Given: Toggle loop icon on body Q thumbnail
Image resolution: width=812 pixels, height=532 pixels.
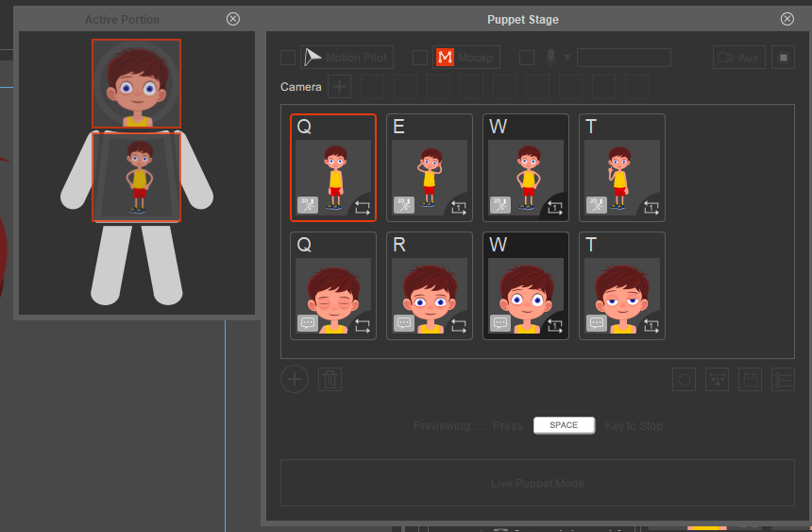Looking at the screenshot, I should click(363, 208).
